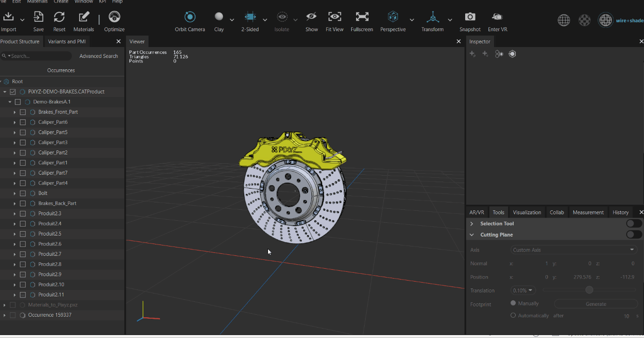Select Manually footprint radio button
The width and height of the screenshot is (644, 338).
[x=513, y=303]
